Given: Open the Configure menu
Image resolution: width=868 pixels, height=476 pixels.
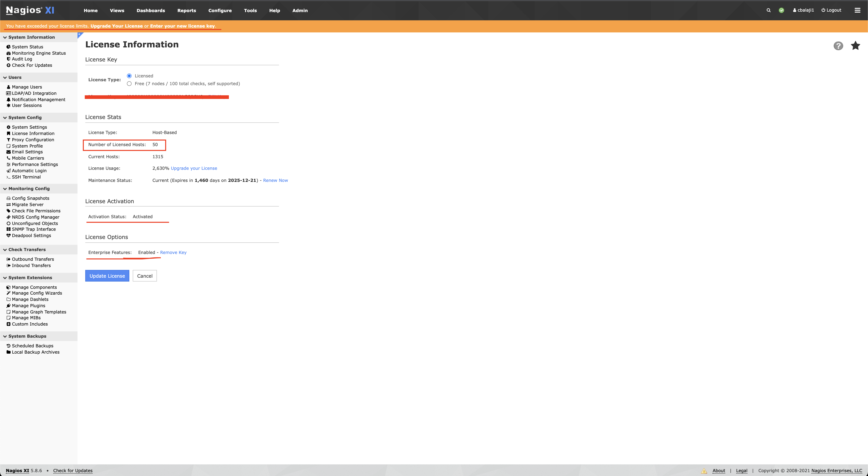Looking at the screenshot, I should 220,10.
